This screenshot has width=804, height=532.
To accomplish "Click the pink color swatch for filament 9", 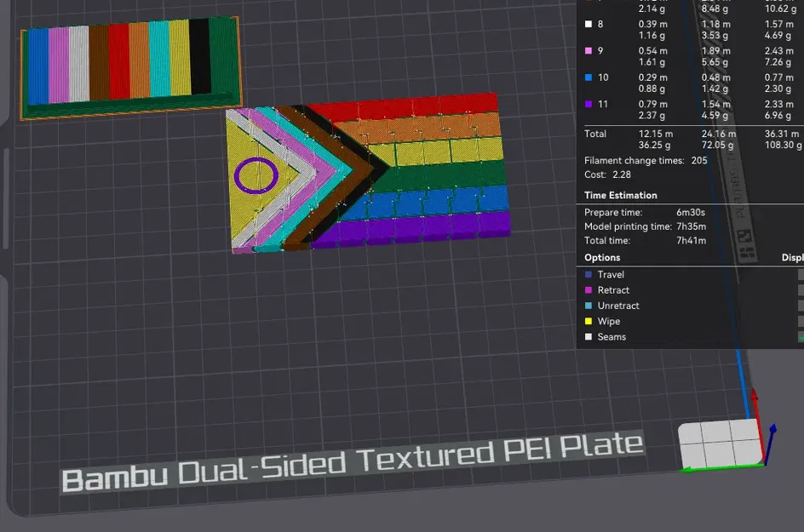I will (x=589, y=51).
